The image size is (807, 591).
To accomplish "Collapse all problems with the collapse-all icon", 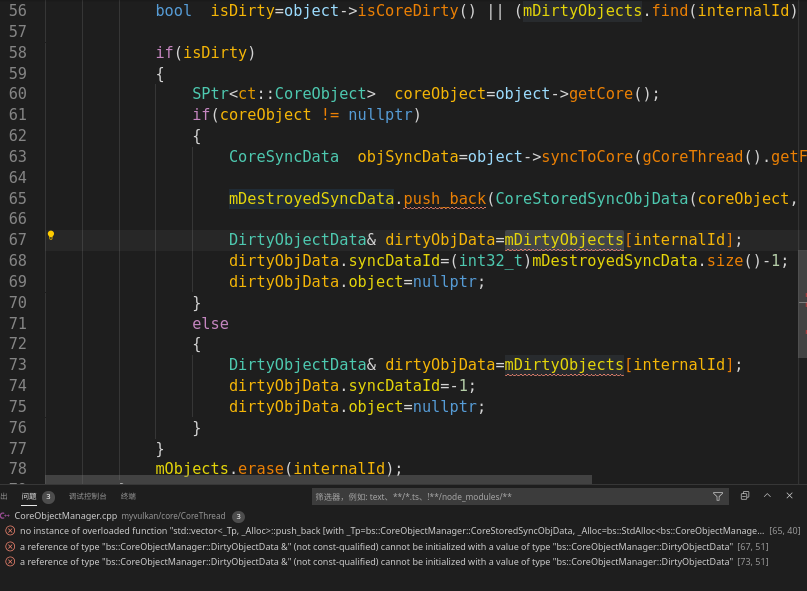I will (x=745, y=496).
